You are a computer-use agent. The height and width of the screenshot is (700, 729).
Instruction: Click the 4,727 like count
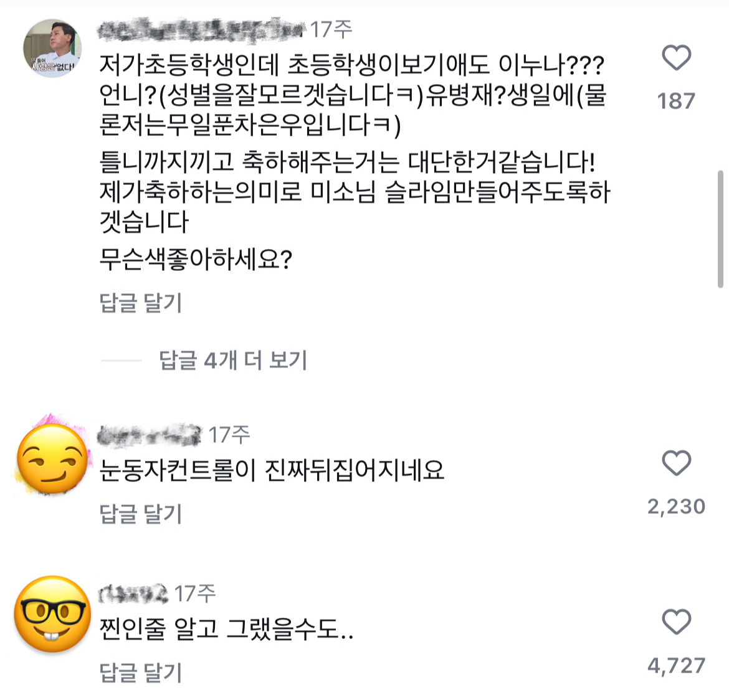tap(676, 666)
